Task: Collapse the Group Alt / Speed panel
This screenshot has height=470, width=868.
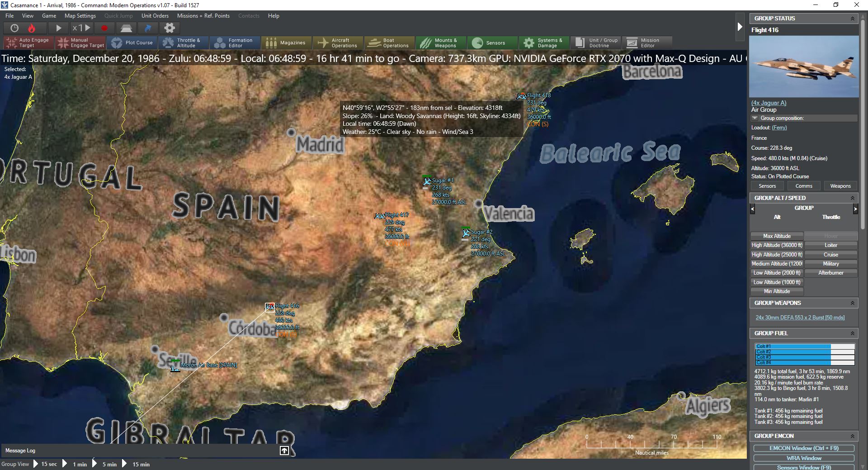Action: tap(853, 198)
